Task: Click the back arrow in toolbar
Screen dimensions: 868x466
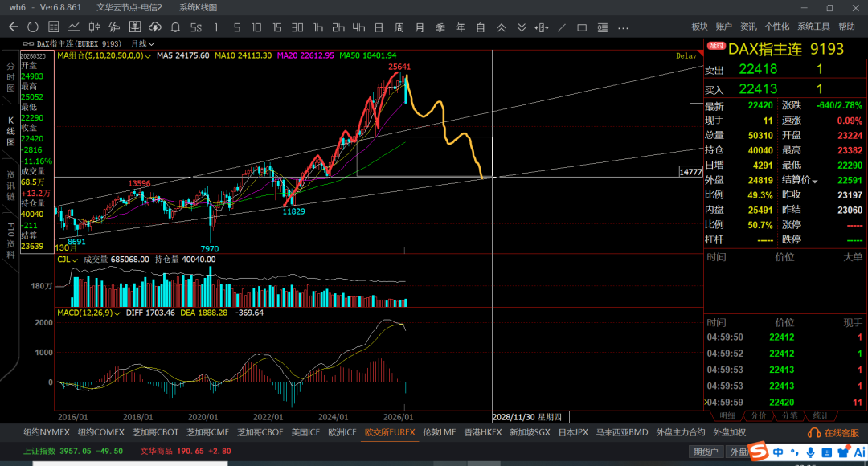Action: point(14,27)
